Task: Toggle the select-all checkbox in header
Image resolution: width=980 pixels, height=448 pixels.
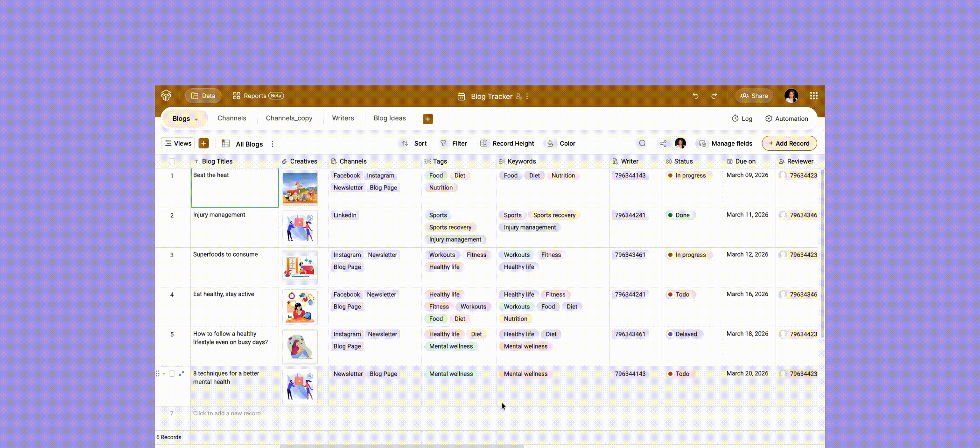Action: [172, 161]
